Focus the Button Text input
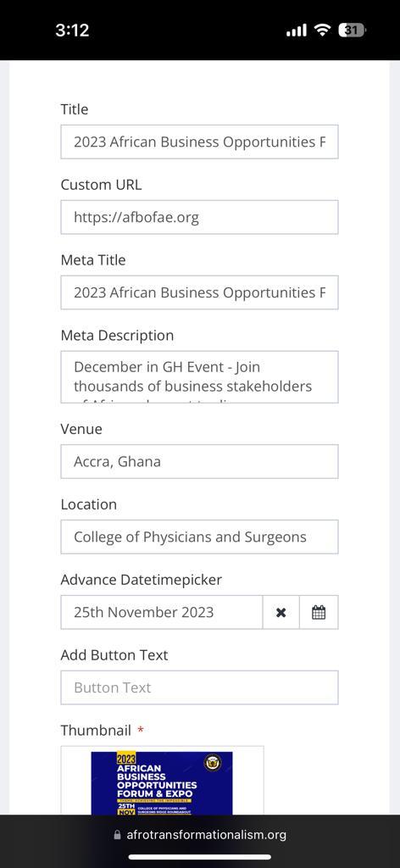 [x=199, y=687]
